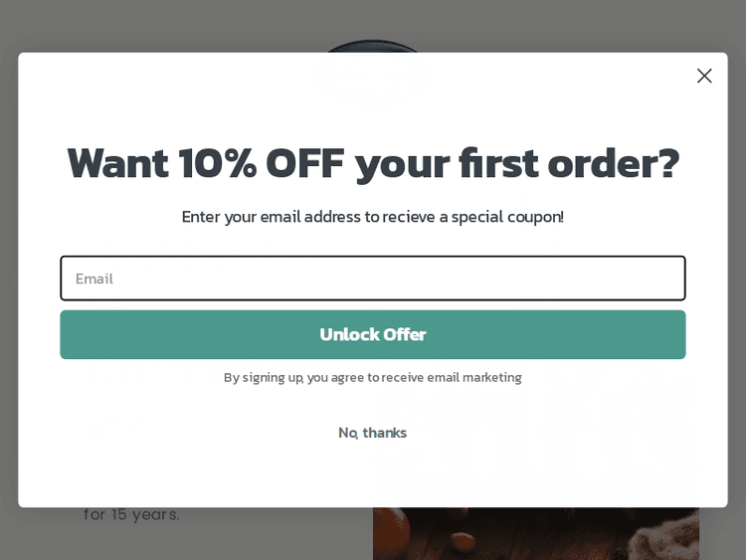Click the words "first order?" in the headline
Viewport: 746px width, 560px height.
[568, 162]
